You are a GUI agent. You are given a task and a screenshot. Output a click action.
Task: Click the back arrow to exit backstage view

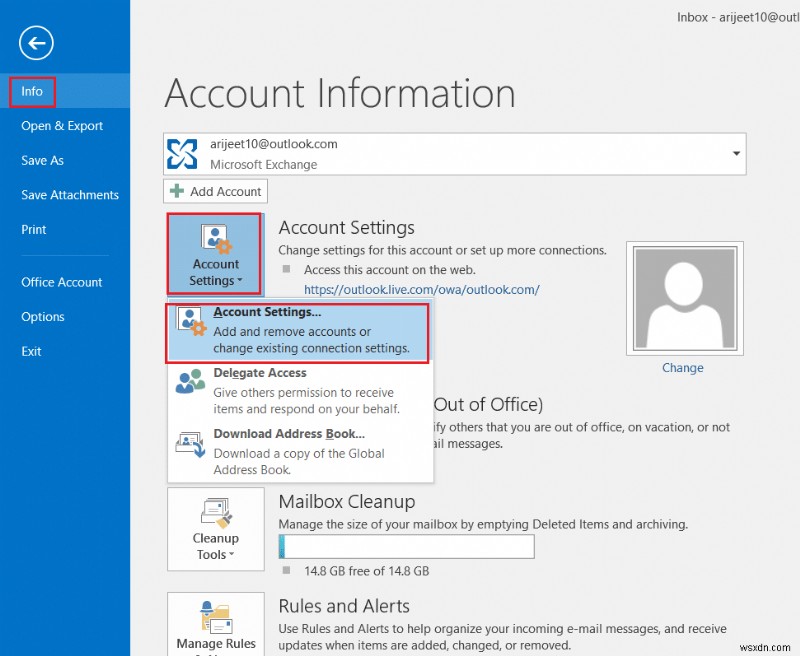(35, 43)
